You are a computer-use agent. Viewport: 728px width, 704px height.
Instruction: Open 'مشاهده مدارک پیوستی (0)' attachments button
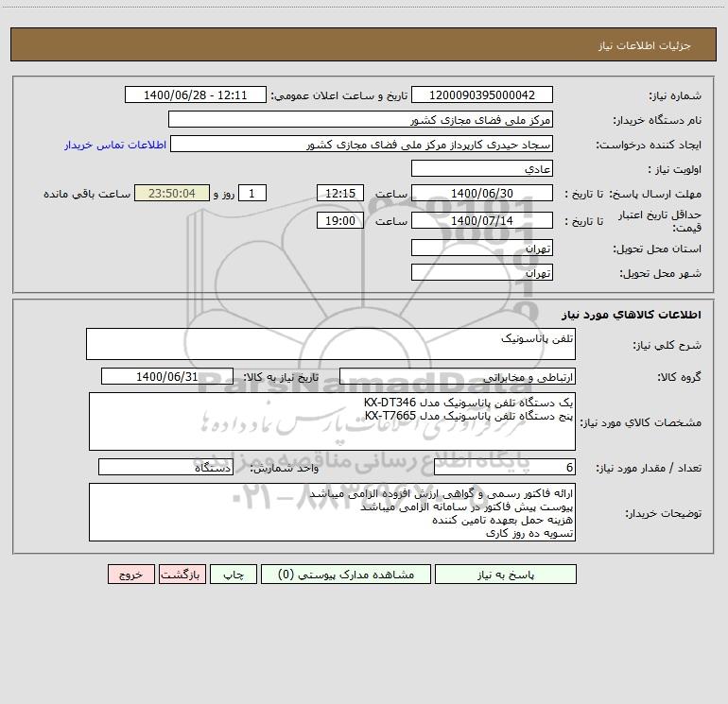click(x=346, y=575)
